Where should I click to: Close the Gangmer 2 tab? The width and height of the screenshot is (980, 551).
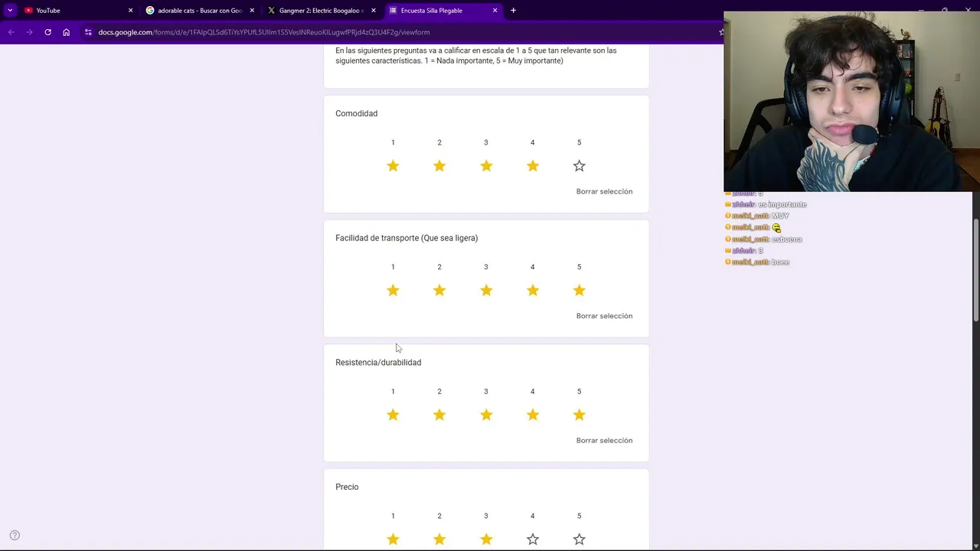tap(374, 11)
